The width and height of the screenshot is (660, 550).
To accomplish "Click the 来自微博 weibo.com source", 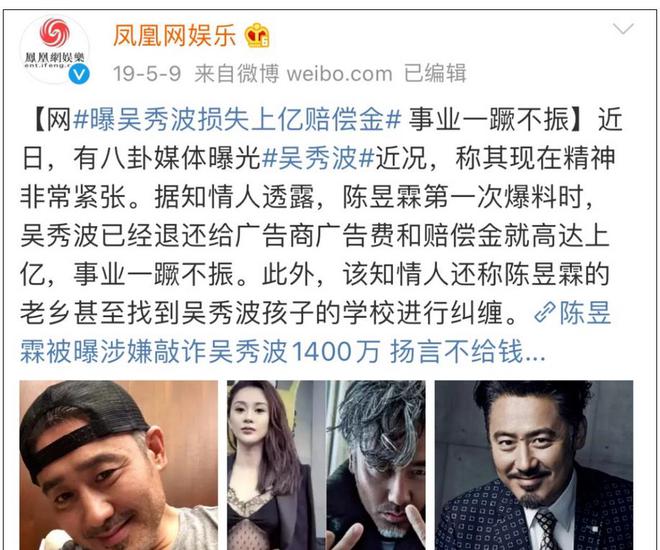I will pos(293,74).
